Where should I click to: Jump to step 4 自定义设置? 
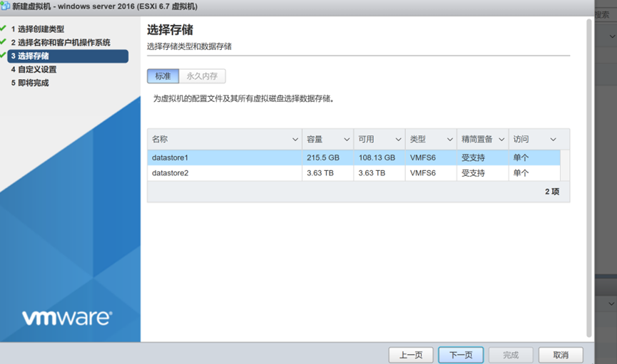tap(34, 70)
